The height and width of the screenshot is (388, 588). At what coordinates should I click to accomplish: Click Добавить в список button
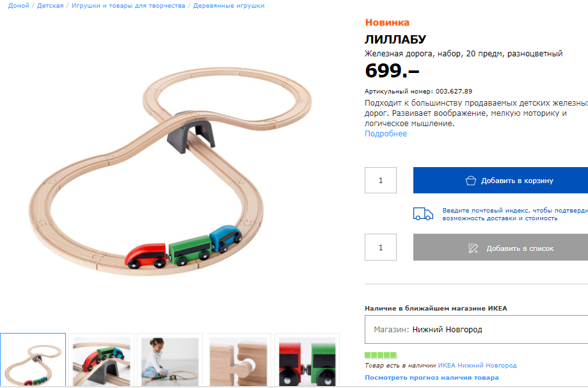(x=500, y=247)
